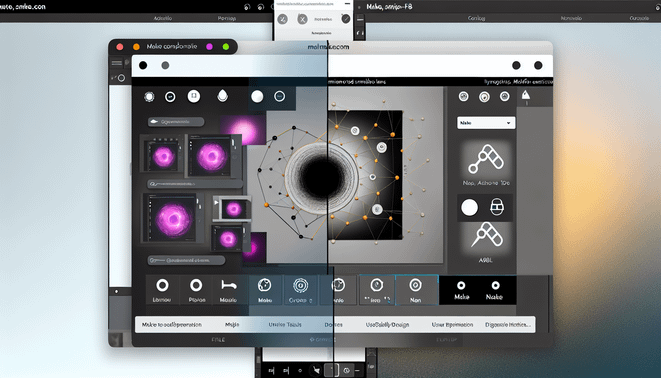Open the hamburger menu on the window's left strip
661x378 pixels.
click(117, 63)
